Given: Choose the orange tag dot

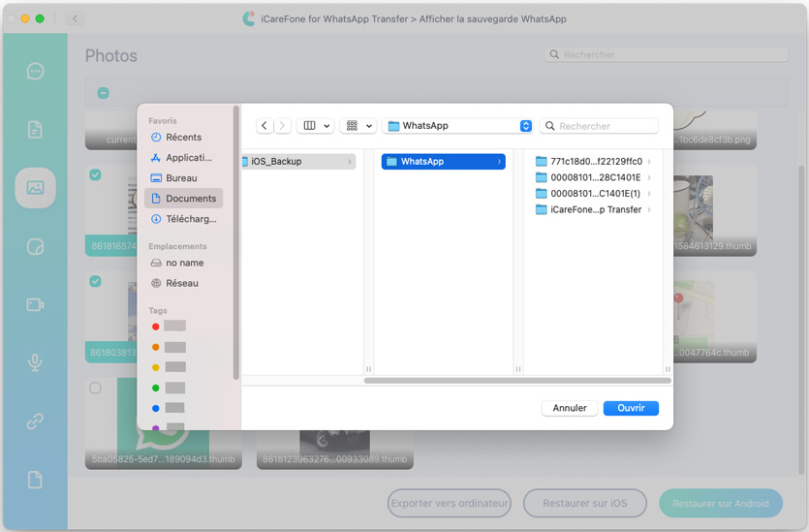Looking at the screenshot, I should [x=155, y=347].
